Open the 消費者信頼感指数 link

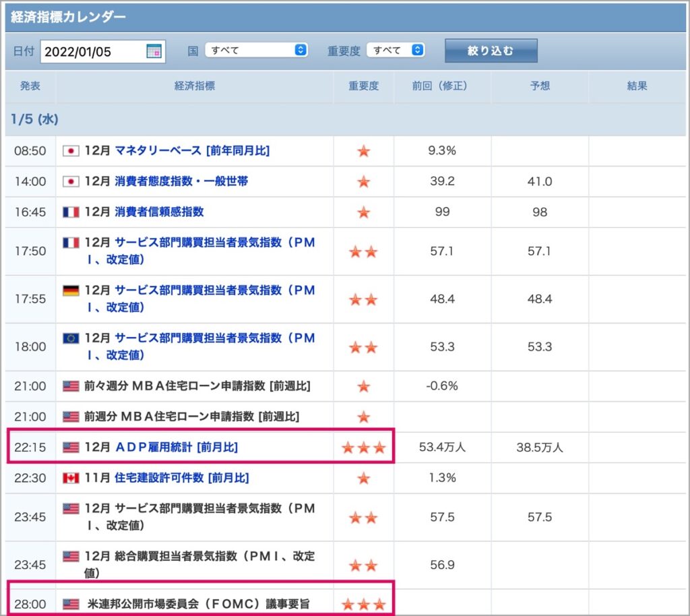tap(159, 212)
